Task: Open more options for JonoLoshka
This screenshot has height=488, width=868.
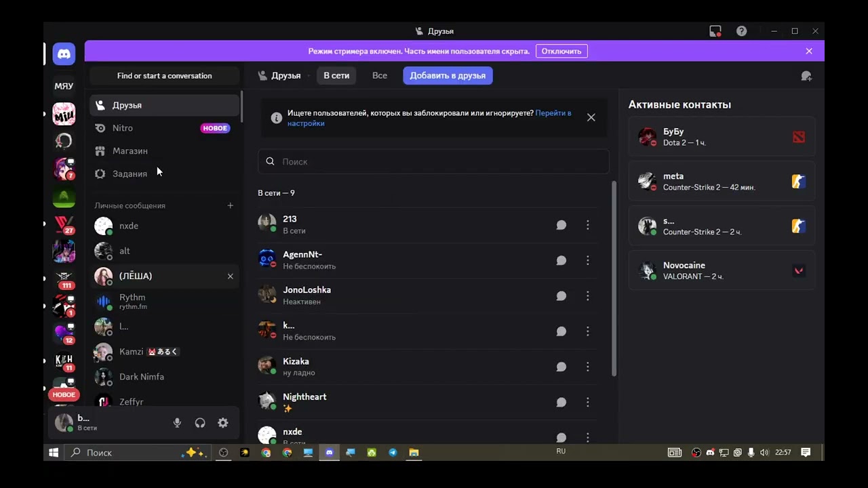Action: coord(588,296)
